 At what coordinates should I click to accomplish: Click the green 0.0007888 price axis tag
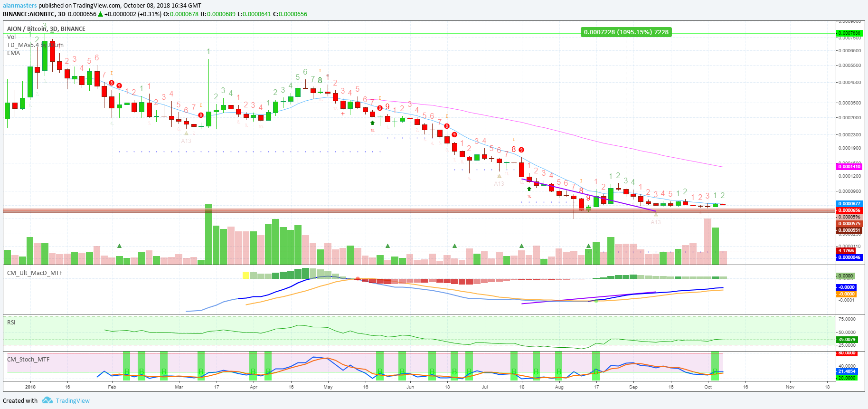[849, 33]
